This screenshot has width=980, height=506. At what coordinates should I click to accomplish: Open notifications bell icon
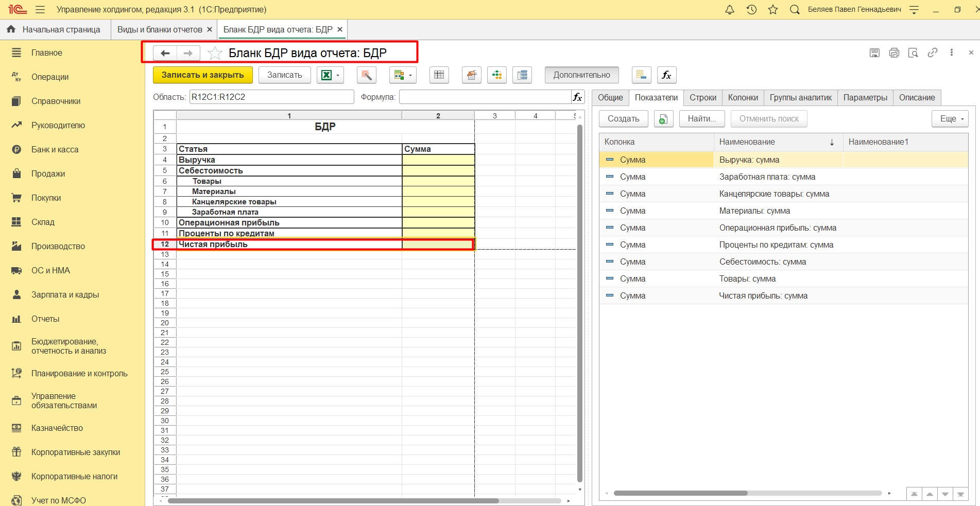click(x=730, y=10)
